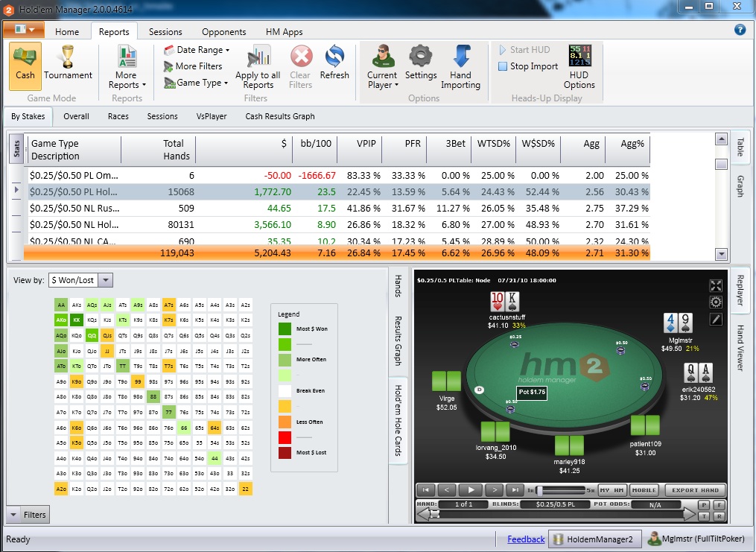Switch to the Results Graph vertical tab

pos(398,341)
